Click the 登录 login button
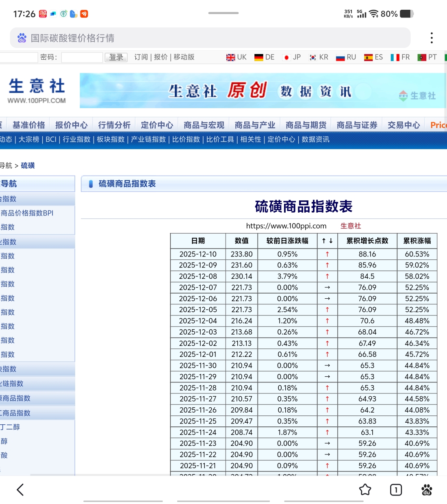The width and height of the screenshot is (447, 504). [x=116, y=57]
